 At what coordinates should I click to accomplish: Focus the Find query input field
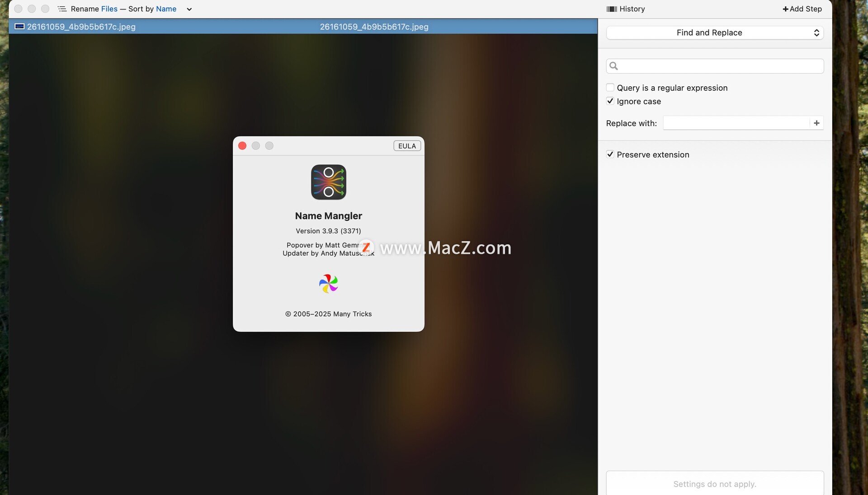[x=715, y=66]
